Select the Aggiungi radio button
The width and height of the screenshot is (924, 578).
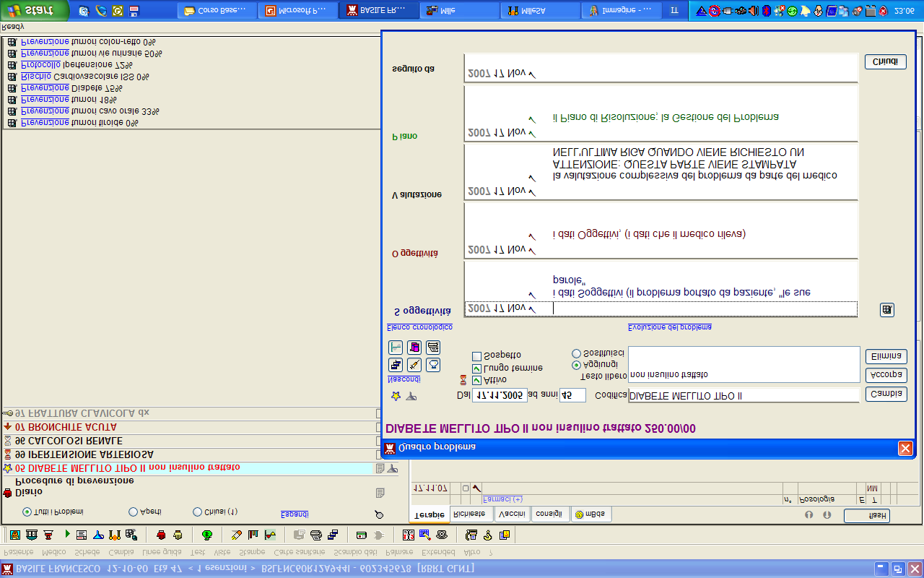point(576,366)
